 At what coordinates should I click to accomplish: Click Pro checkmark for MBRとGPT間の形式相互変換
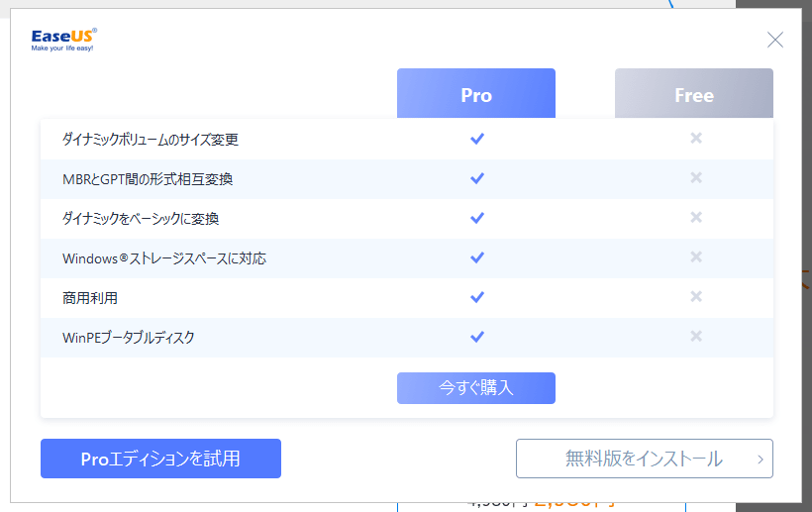tap(477, 178)
